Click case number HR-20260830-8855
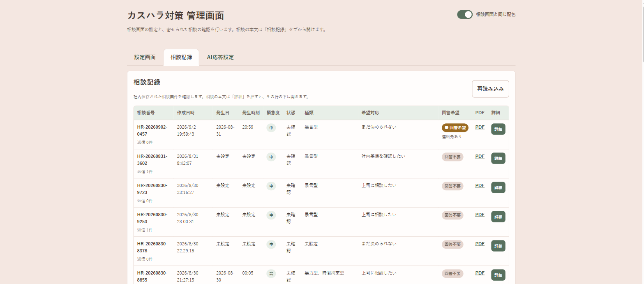Screen dimensions: 644x284 point(152,277)
